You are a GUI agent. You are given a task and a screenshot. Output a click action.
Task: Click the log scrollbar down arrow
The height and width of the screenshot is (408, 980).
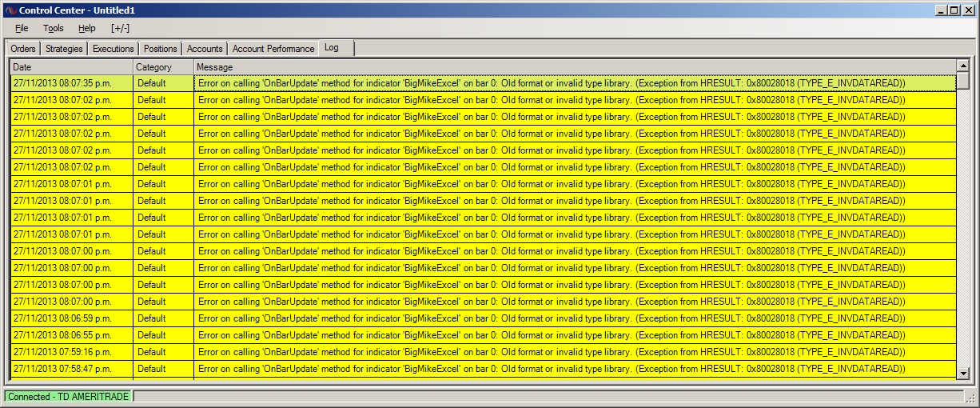(x=963, y=373)
